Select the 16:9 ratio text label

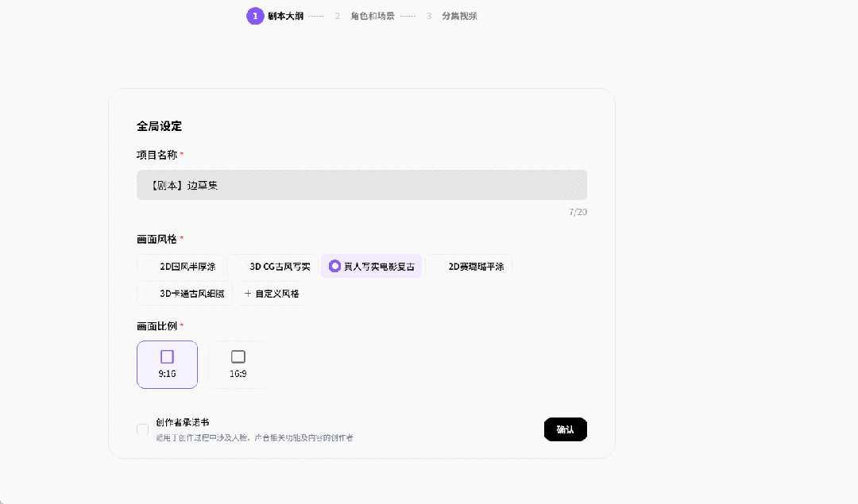(x=238, y=374)
